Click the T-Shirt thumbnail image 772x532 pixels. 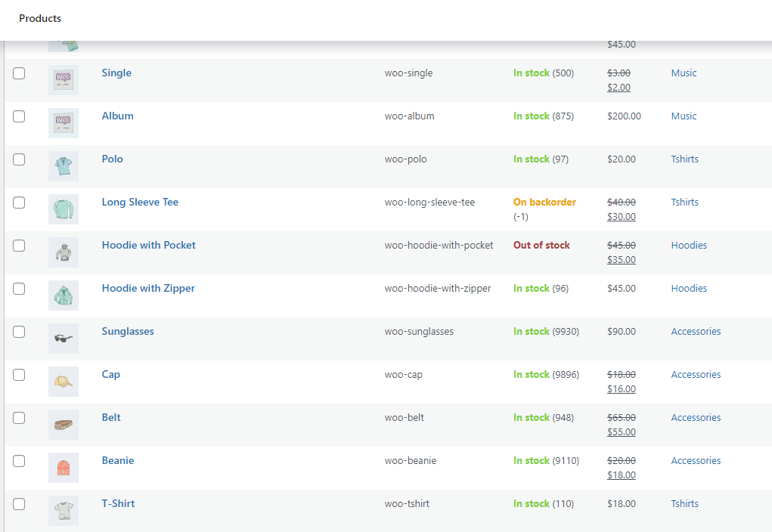coord(64,511)
